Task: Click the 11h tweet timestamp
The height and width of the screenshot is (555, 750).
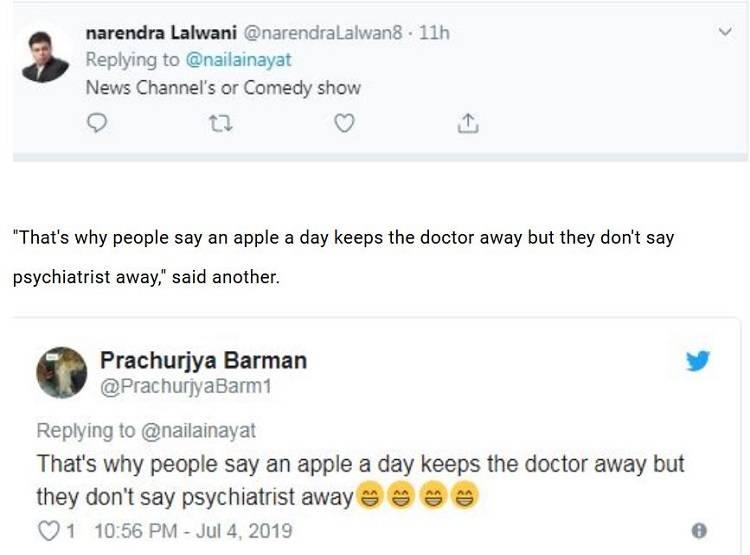Action: point(434,33)
